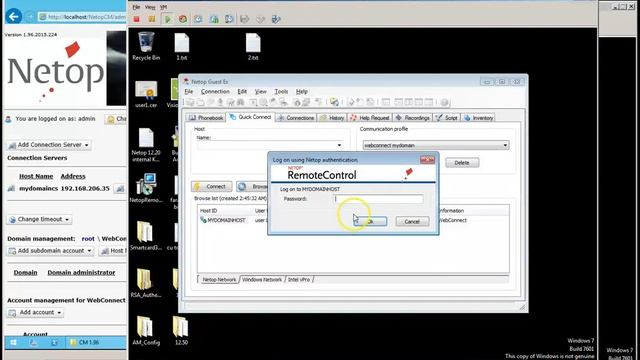640x360 pixels.
Task: Open the File menu in Netop Guest
Action: point(189,91)
